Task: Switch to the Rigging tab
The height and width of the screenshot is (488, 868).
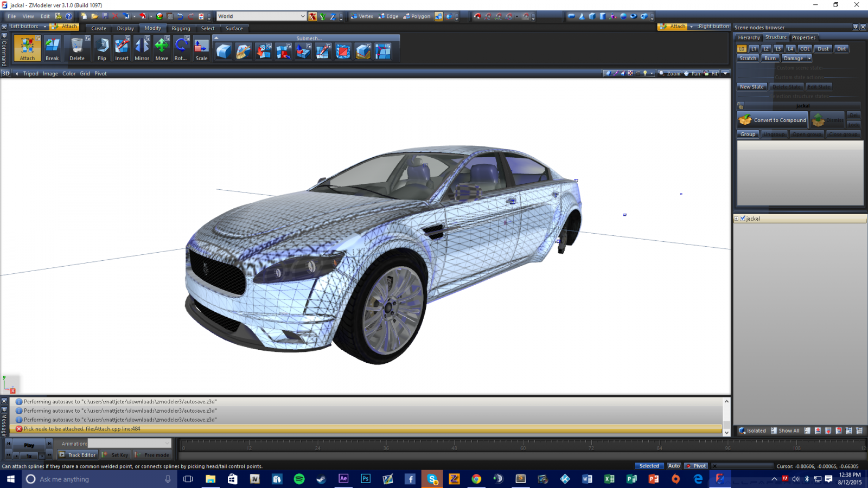Action: pos(181,28)
